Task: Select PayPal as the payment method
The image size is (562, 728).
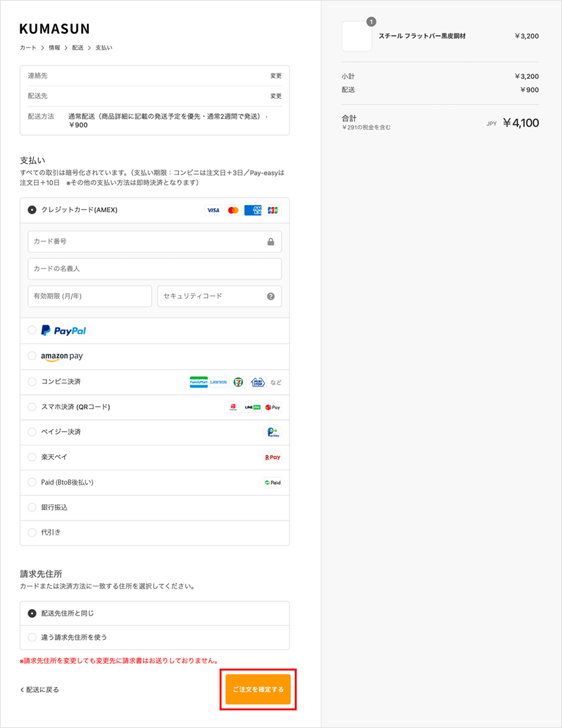Action: coord(32,330)
